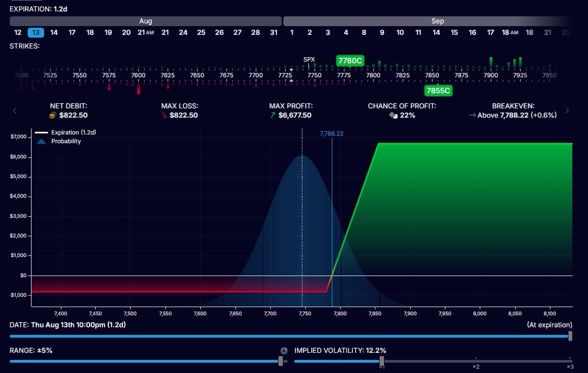Toggle the Expiration (1.2d) legend line
The image size is (588, 373).
click(x=66, y=132)
